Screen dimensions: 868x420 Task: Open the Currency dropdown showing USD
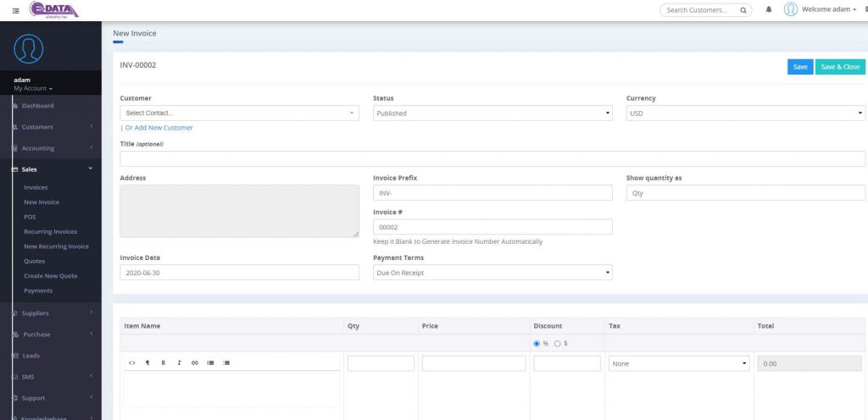[745, 113]
